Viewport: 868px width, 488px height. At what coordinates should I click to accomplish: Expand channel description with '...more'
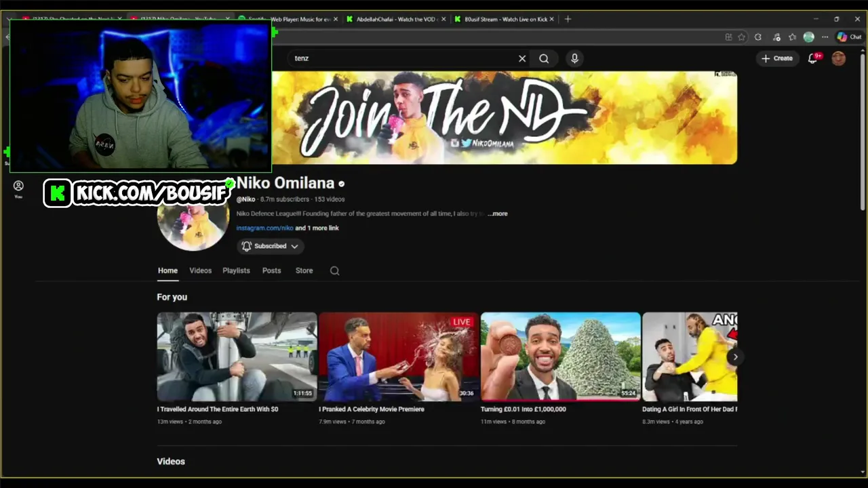pyautogui.click(x=498, y=213)
